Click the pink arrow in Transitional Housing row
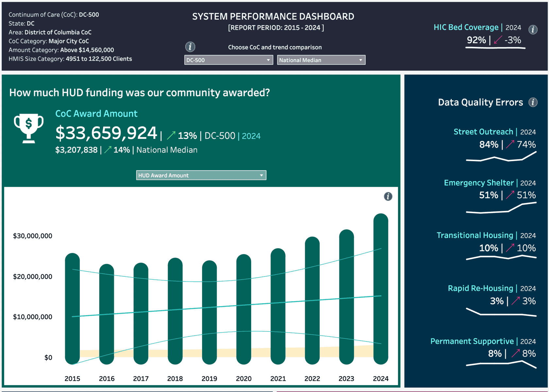Screen dimensions: 549x392 point(510,248)
